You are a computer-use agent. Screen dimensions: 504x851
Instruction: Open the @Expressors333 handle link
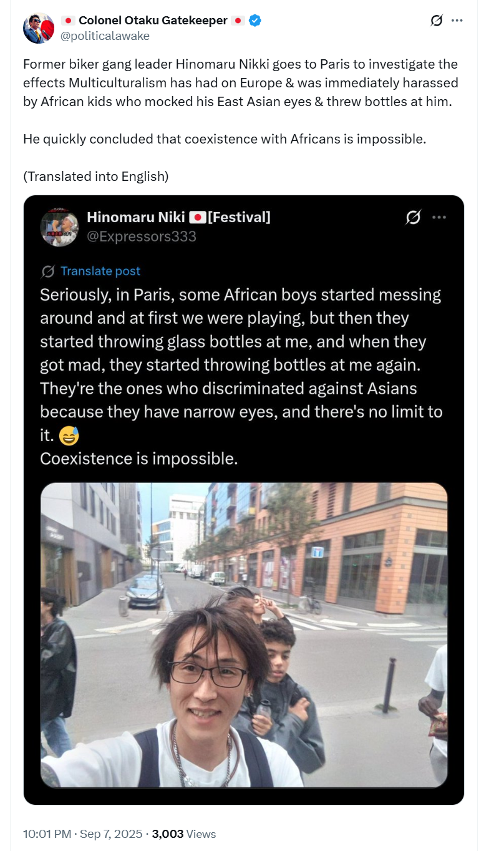142,236
